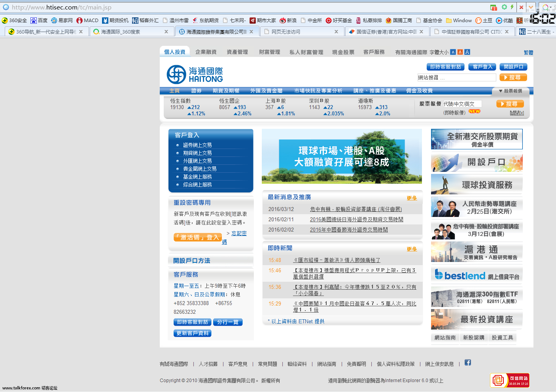
Task: Open the 优酷 bookmark
Action: tap(504, 21)
